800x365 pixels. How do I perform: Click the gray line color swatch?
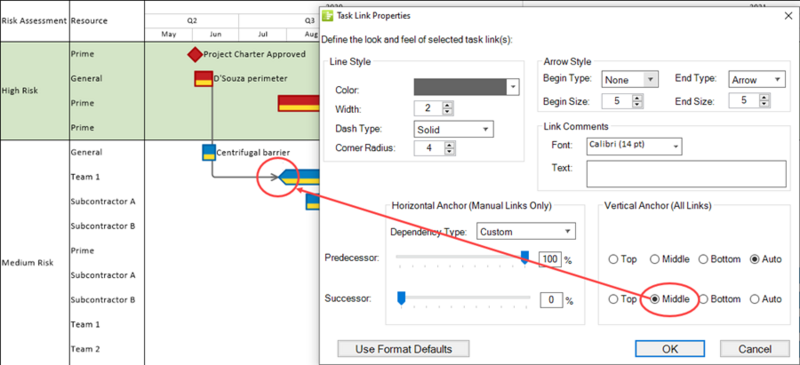click(x=460, y=87)
